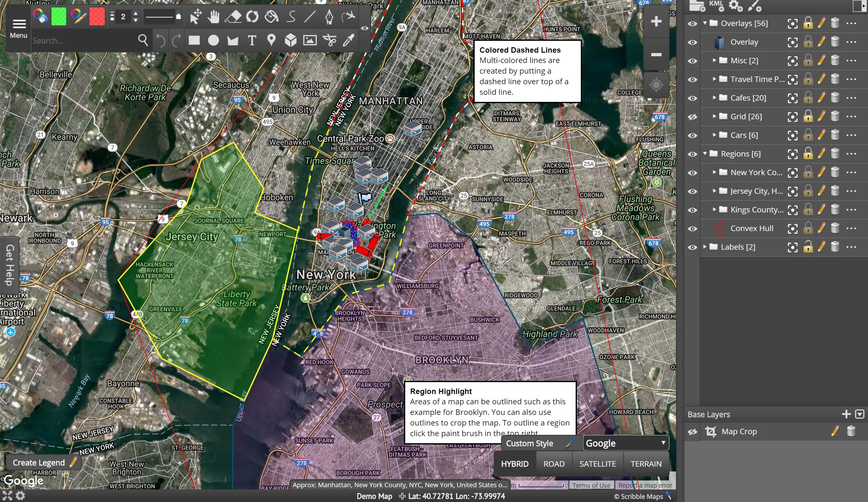
Task: Add a new base layer with plus icon
Action: click(x=846, y=414)
